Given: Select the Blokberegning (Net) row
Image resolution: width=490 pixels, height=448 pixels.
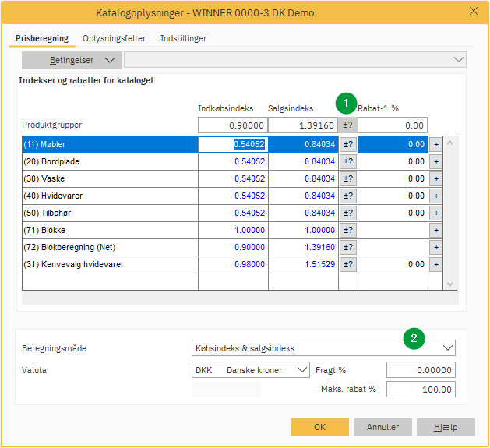Looking at the screenshot, I should [109, 247].
